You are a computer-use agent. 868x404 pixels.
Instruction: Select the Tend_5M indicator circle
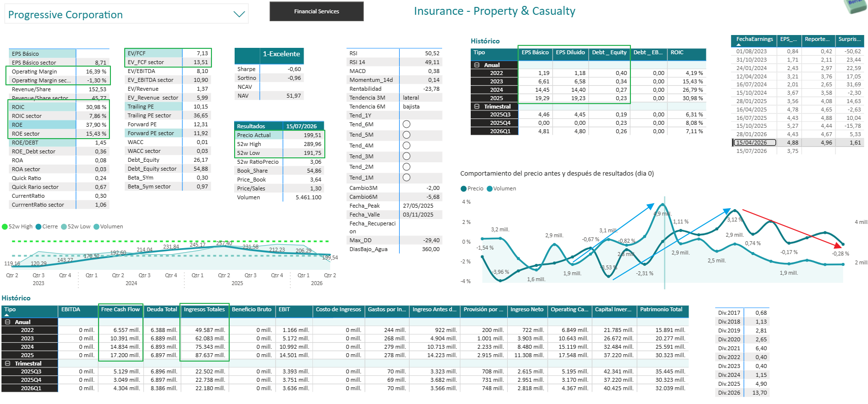pos(407,135)
